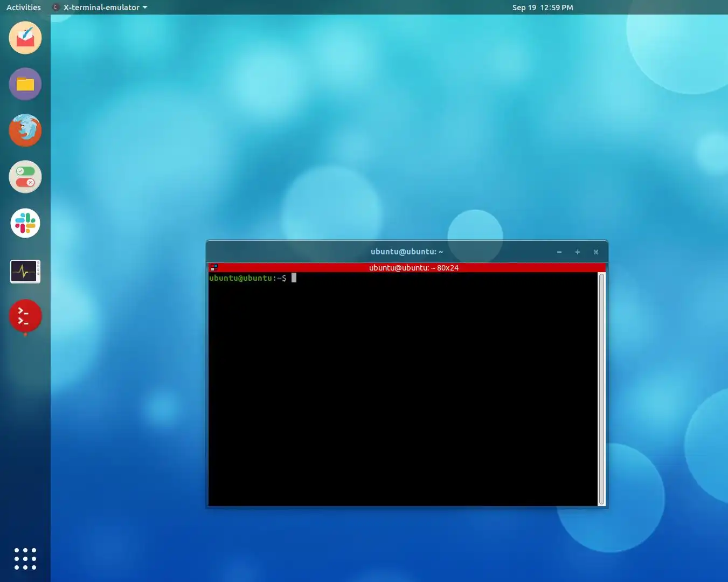Launch the System Monitor oscilloscope dock icon
This screenshot has height=582, width=728.
[25, 271]
